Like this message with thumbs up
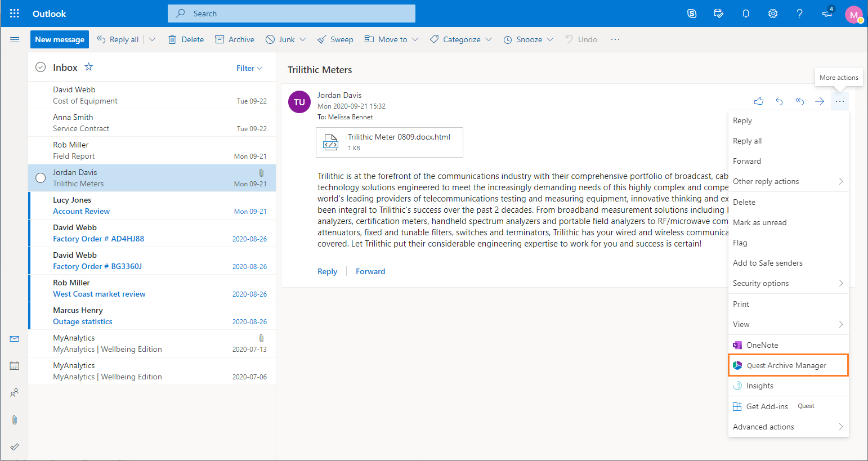Image resolution: width=868 pixels, height=461 pixels. pos(759,101)
